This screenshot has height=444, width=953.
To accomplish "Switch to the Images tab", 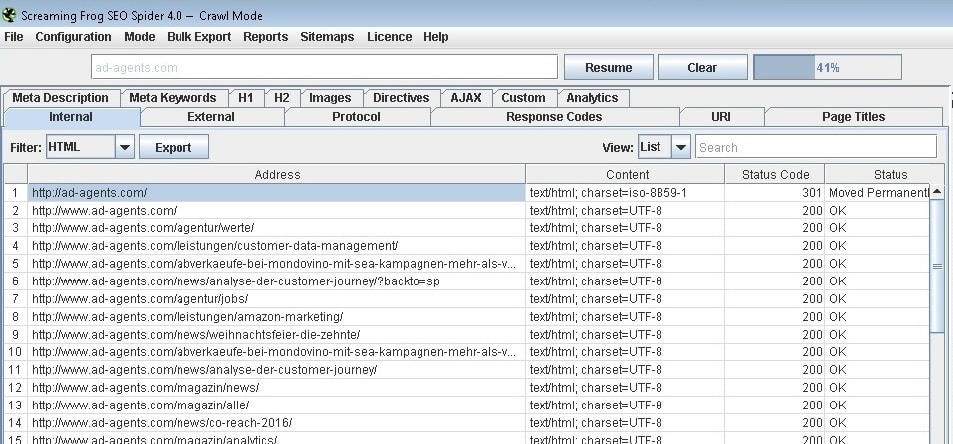I will tap(330, 98).
